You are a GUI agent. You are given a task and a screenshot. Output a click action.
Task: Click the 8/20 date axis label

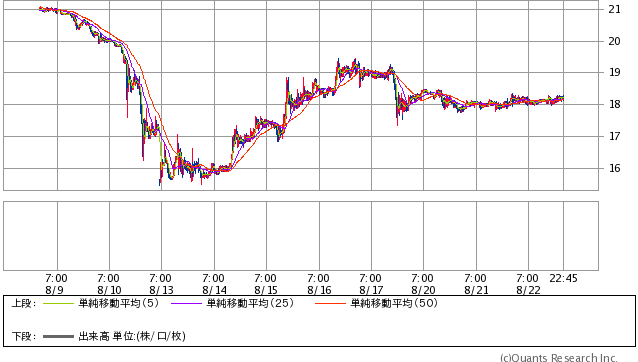[x=423, y=290]
